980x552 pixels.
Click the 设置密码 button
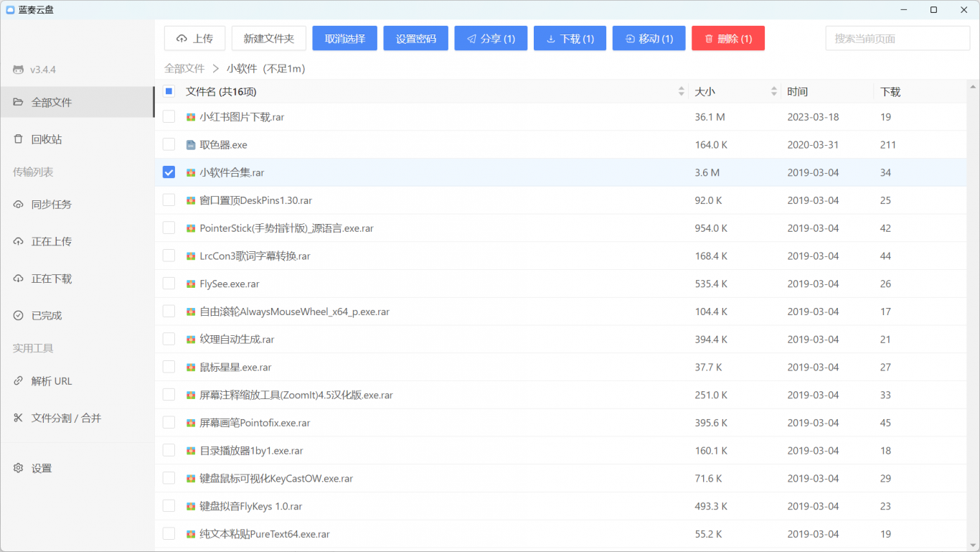[416, 39]
